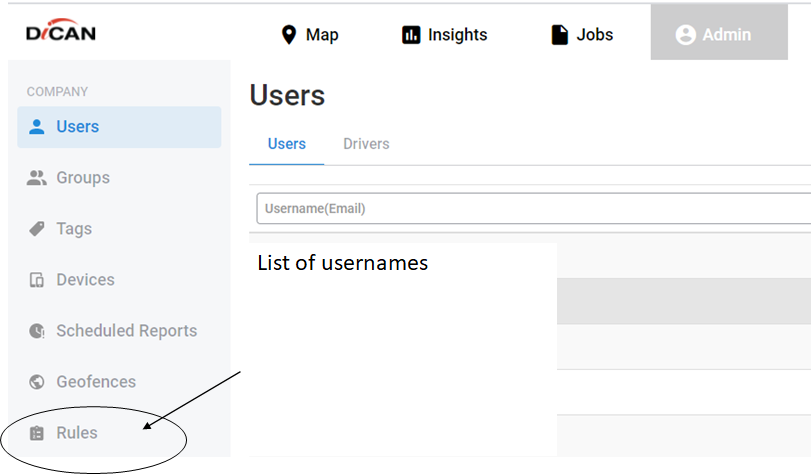The image size is (811, 474).
Task: Click the Admin avatar icon
Action: click(x=685, y=35)
